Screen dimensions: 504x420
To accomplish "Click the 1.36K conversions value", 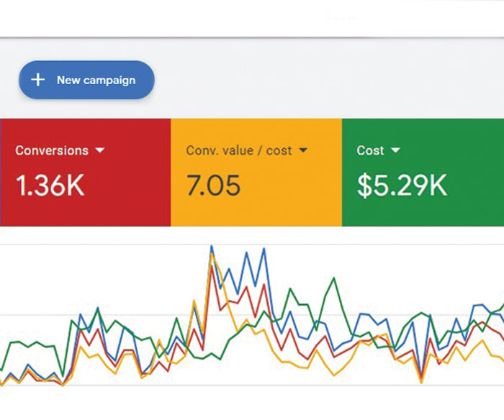I will (50, 185).
